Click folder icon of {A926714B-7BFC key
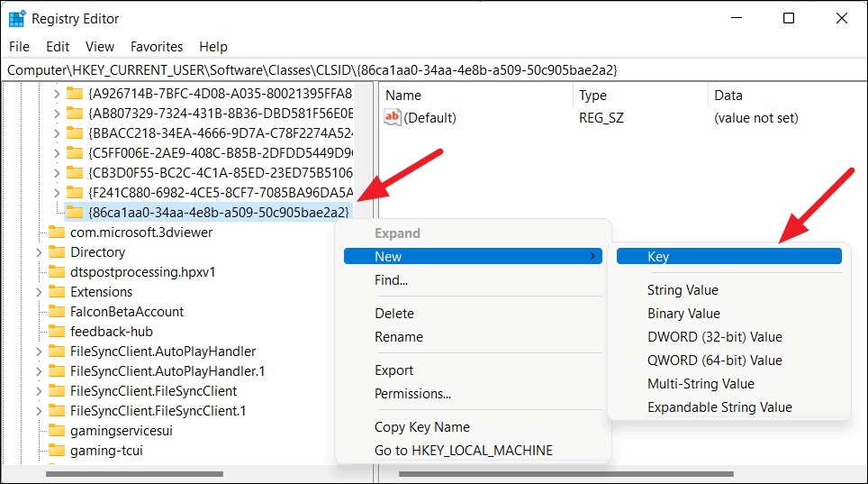Screen dimensions: 868x484 click(75, 93)
